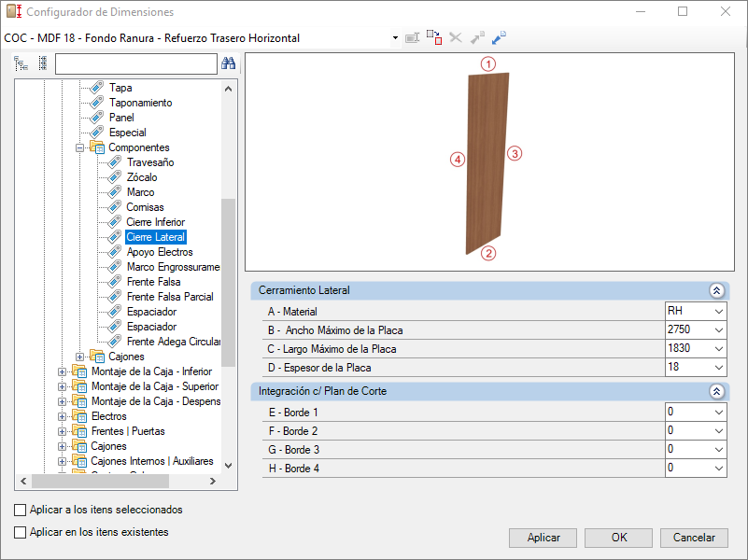Viewport: 748px width, 560px height.
Task: Click the blue arrow toolbar icon
Action: point(499,37)
